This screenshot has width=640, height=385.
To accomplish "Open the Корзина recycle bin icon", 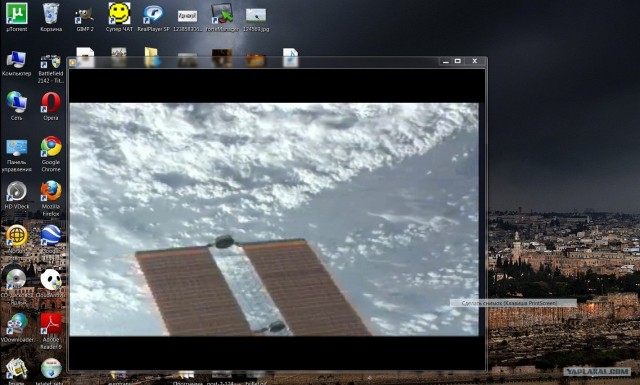I will pos(51,17).
